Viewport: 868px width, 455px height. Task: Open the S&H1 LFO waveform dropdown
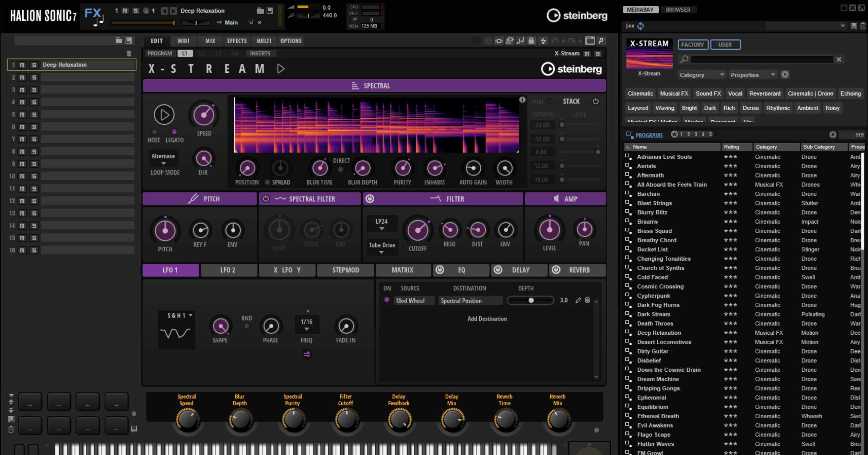tap(180, 315)
